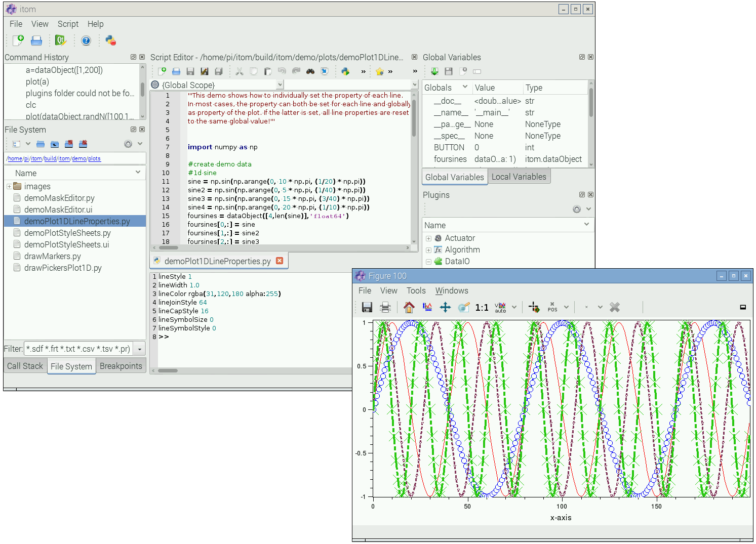Open the Global Scope dropdown

[280, 85]
